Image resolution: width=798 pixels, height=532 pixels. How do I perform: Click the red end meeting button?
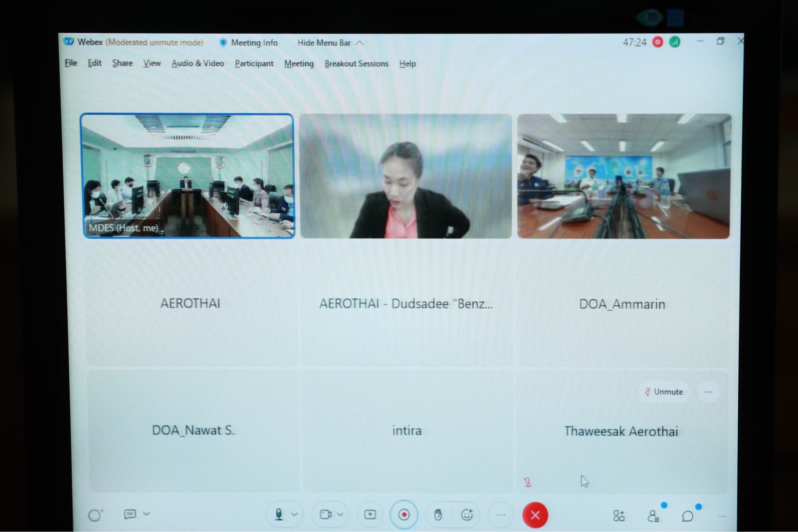pyautogui.click(x=535, y=515)
